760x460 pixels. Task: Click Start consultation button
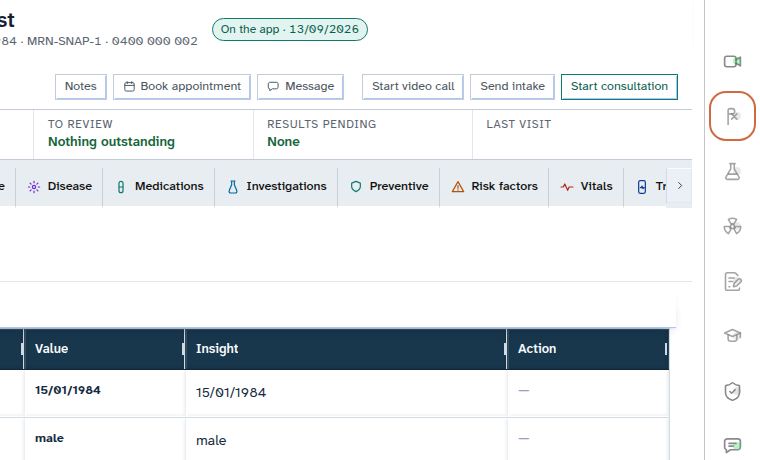(x=619, y=87)
